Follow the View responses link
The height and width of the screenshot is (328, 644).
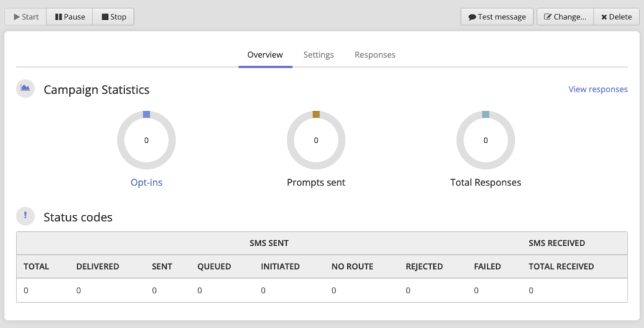point(597,89)
